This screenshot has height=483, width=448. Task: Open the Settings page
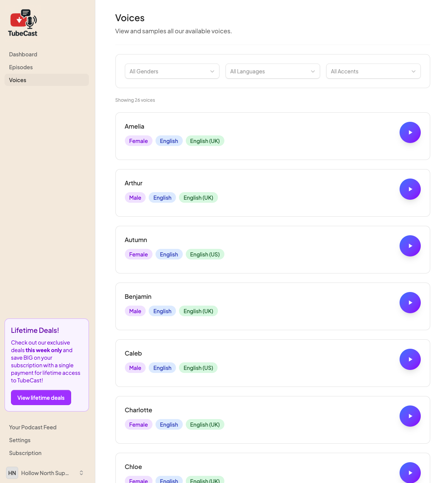pos(20,440)
